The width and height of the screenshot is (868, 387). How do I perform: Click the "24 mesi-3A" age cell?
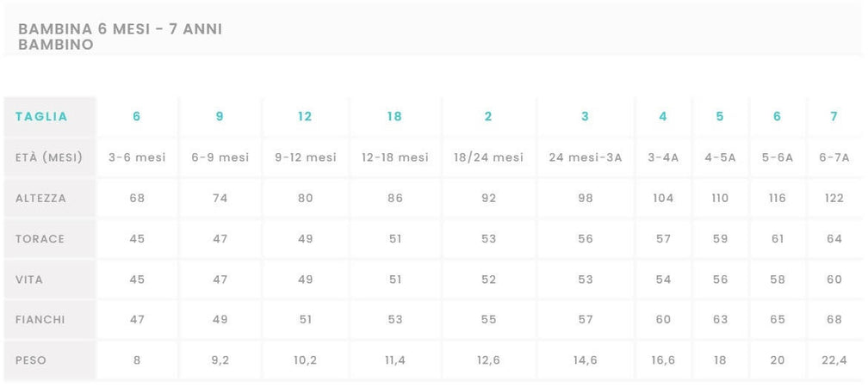586,157
